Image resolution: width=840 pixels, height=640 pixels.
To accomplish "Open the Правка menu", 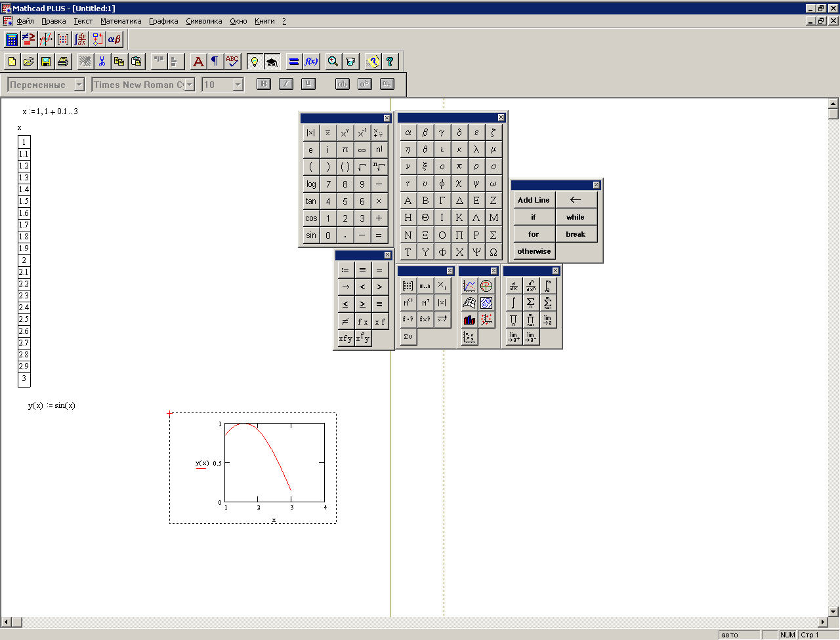I will [x=54, y=21].
